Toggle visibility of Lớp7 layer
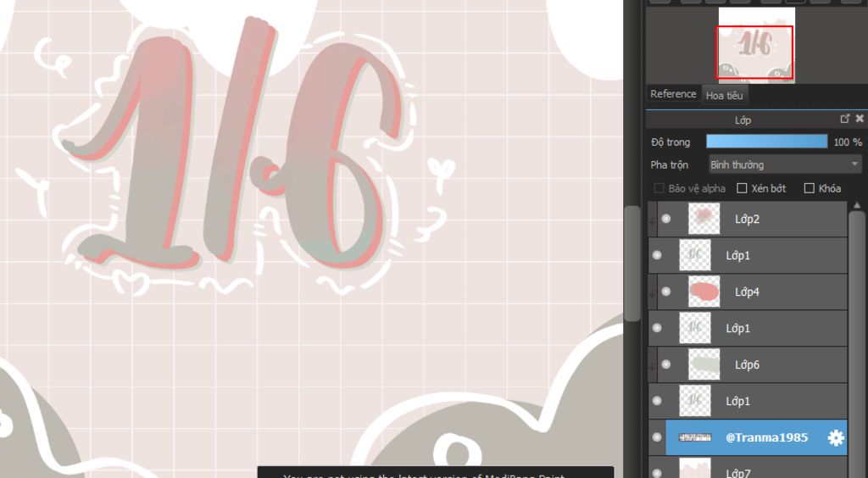 [657, 472]
